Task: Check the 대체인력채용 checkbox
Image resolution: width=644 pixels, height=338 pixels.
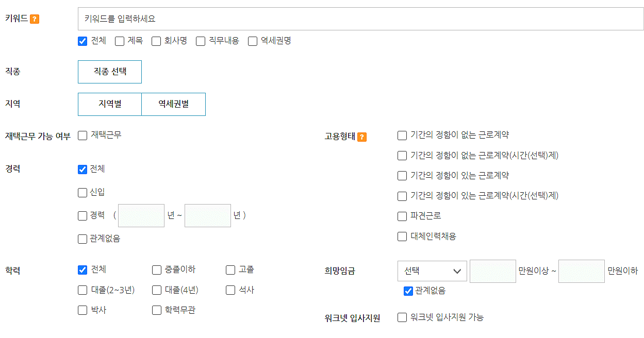Action: pyautogui.click(x=402, y=236)
